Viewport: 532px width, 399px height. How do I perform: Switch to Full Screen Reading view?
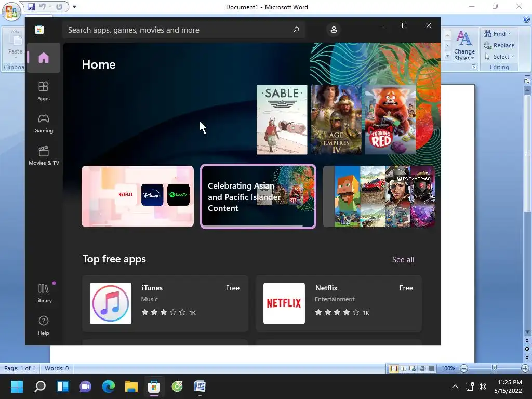(403, 368)
